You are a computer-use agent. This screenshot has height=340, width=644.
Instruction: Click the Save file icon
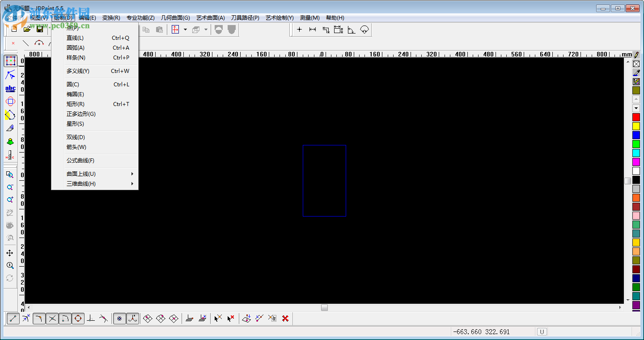point(40,29)
